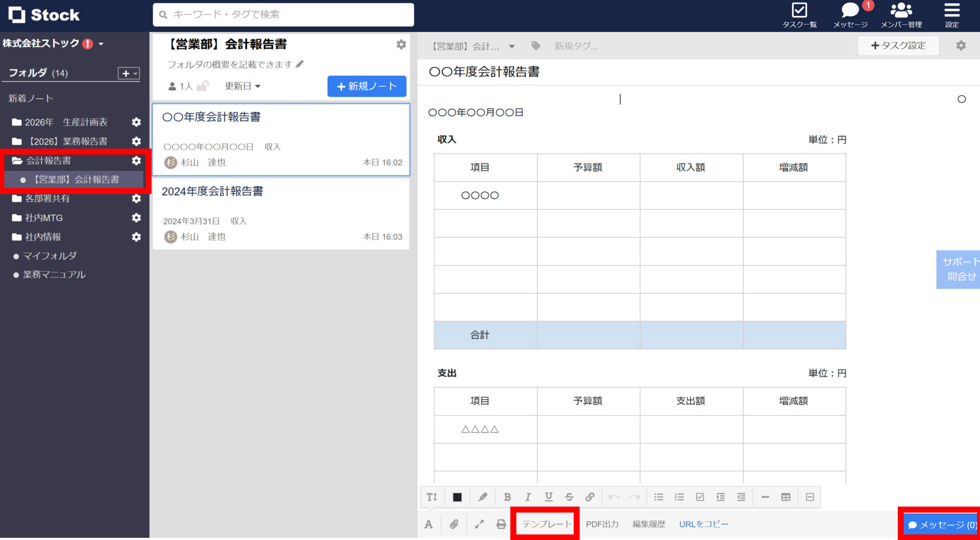This screenshot has height=540, width=980.
Task: Click the attachment paperclip icon
Action: pos(454,524)
